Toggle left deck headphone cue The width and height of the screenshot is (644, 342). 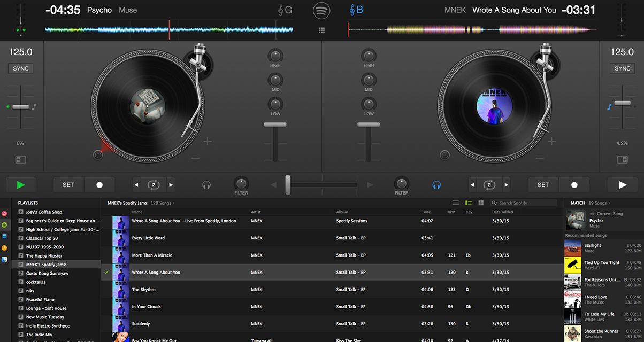[x=206, y=185]
